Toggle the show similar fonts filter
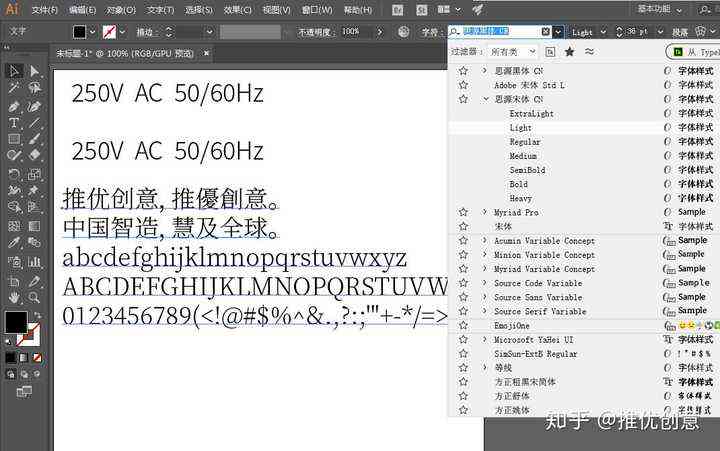The image size is (720, 451). coord(590,51)
